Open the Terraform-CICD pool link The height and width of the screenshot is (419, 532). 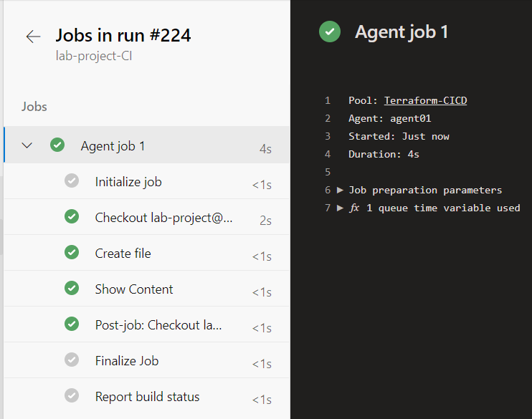pos(425,100)
